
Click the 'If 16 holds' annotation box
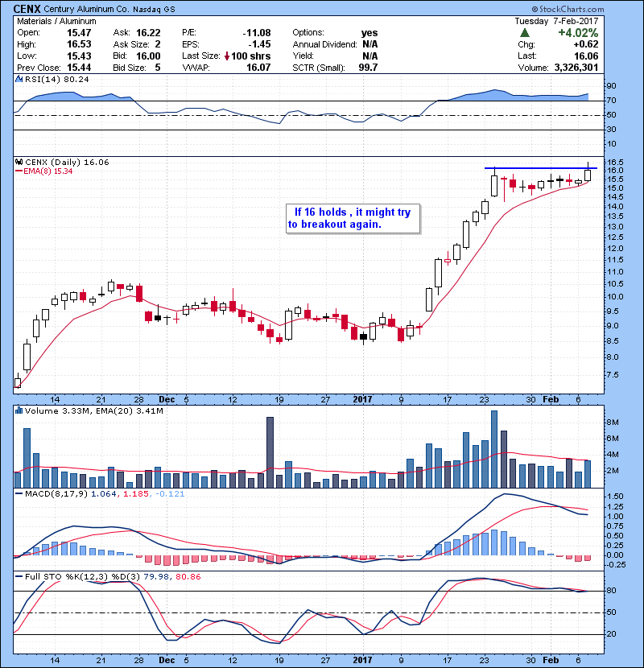[353, 219]
